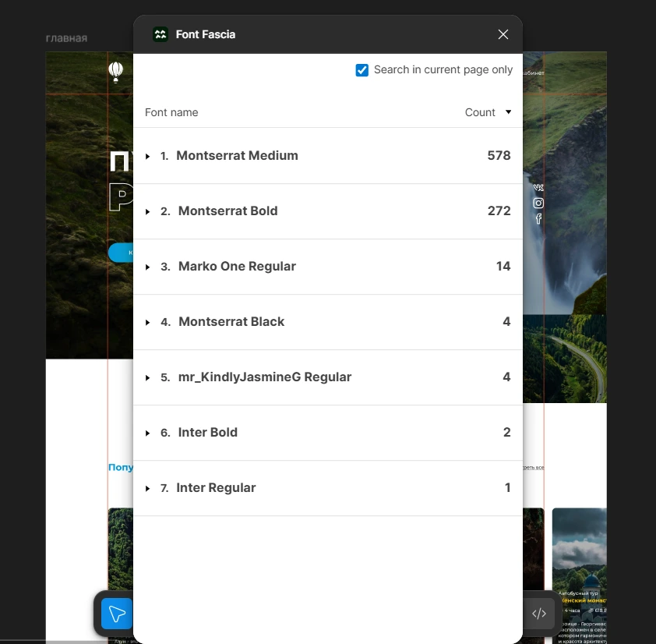Select the Inter Bold font name
This screenshot has width=656, height=644.
click(208, 432)
